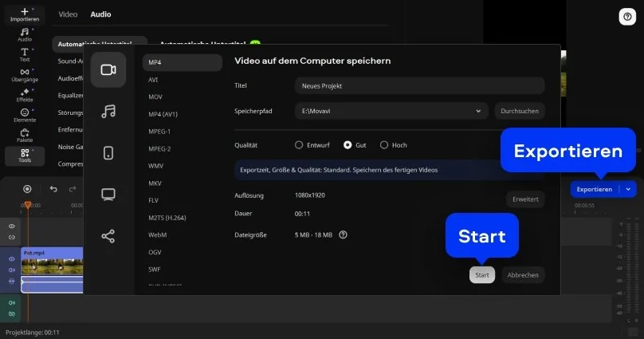Open the Importieren panel in the sidebar
Image resolution: width=644 pixels, height=339 pixels.
coord(25,14)
